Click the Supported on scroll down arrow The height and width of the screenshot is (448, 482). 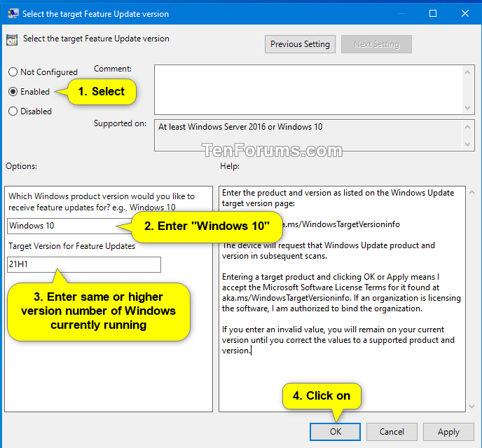point(468,144)
